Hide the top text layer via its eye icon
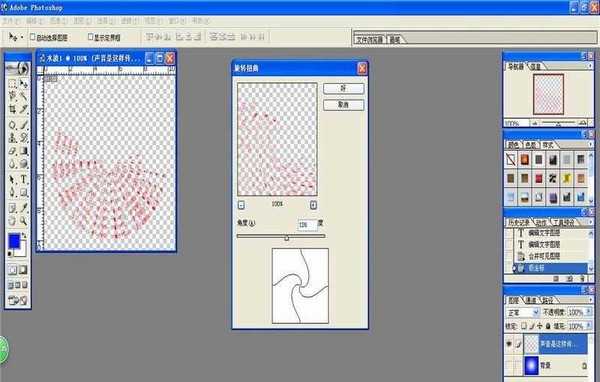Image resolution: width=600 pixels, height=382 pixels. click(x=509, y=344)
